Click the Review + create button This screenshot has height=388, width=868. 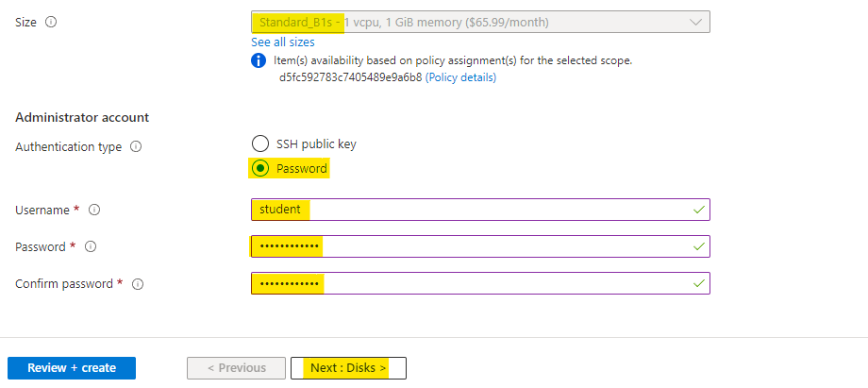pyautogui.click(x=72, y=368)
